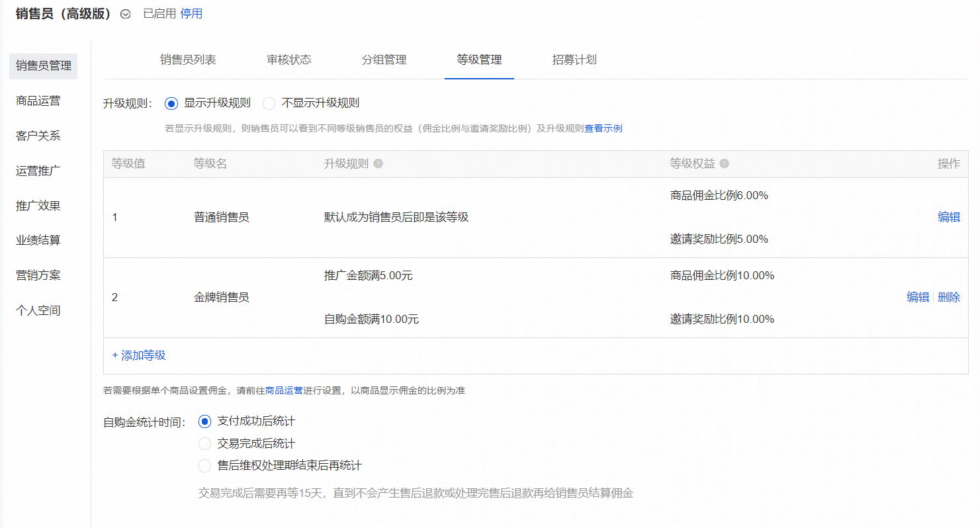Expand the 销售员（高级版）dropdown arrow
The image size is (980, 528).
(x=126, y=14)
